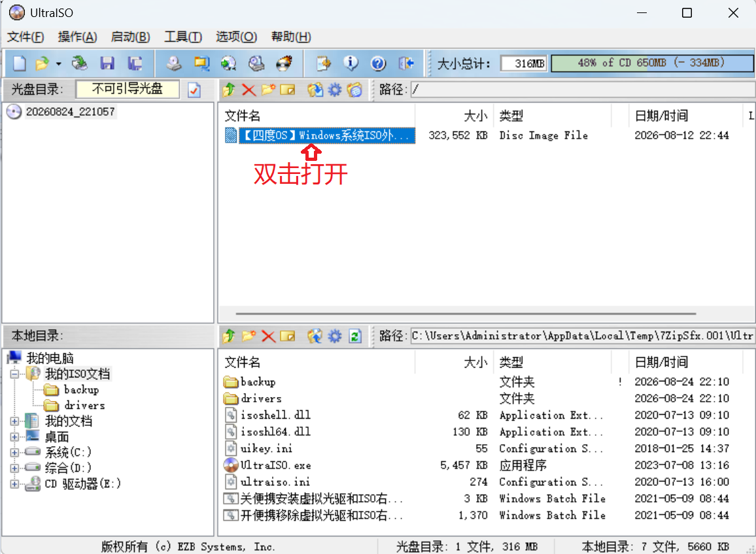756x554 pixels.
Task: Click the extract files icon in image pane
Action: point(315,90)
